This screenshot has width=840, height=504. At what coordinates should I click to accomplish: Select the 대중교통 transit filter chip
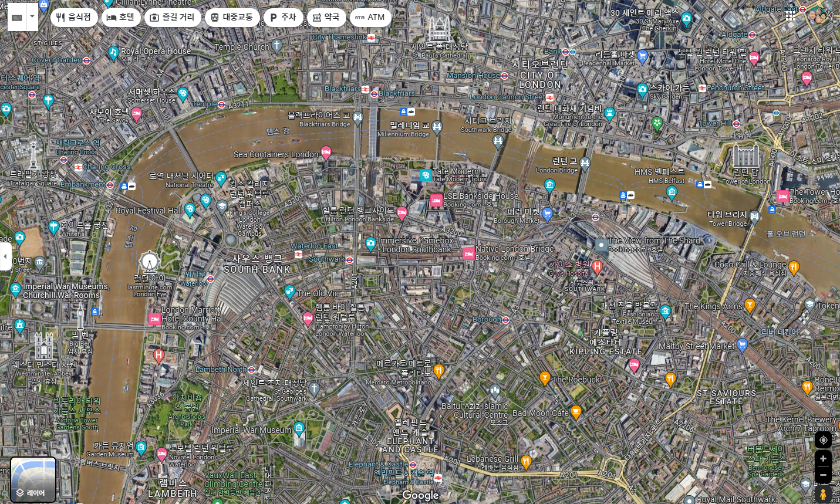click(232, 18)
